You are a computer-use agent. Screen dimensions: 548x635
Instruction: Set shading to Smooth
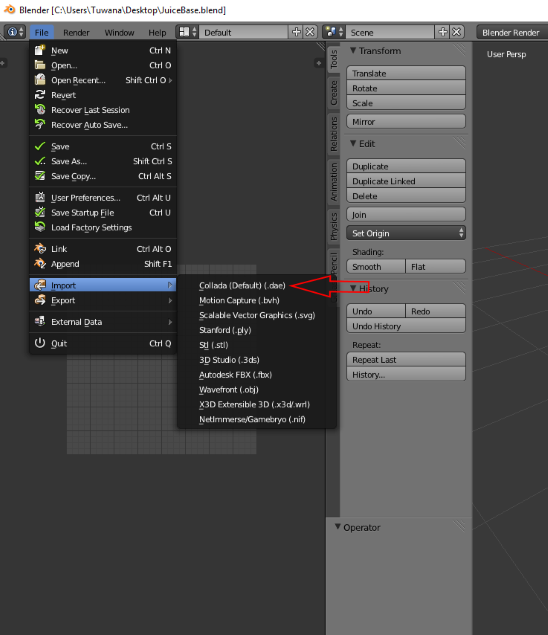click(376, 266)
